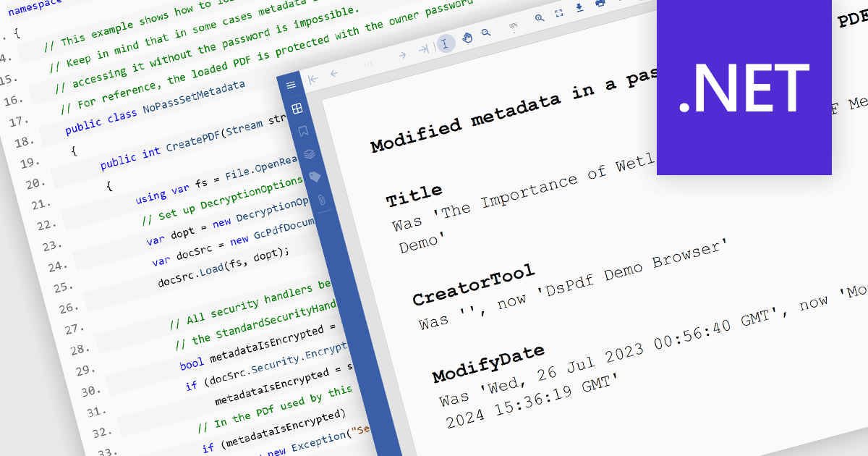Toggle the text selection tool
The height and width of the screenshot is (456, 868).
(x=446, y=43)
